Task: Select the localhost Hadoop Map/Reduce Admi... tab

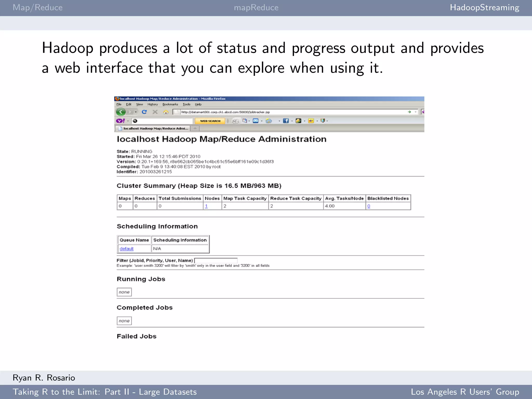Action: coord(152,128)
